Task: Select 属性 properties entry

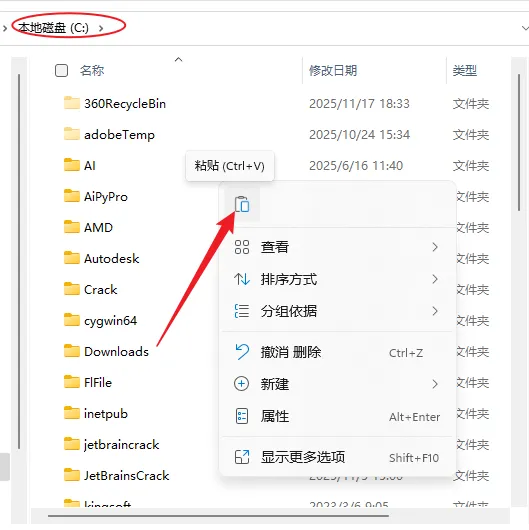Action: point(337,416)
